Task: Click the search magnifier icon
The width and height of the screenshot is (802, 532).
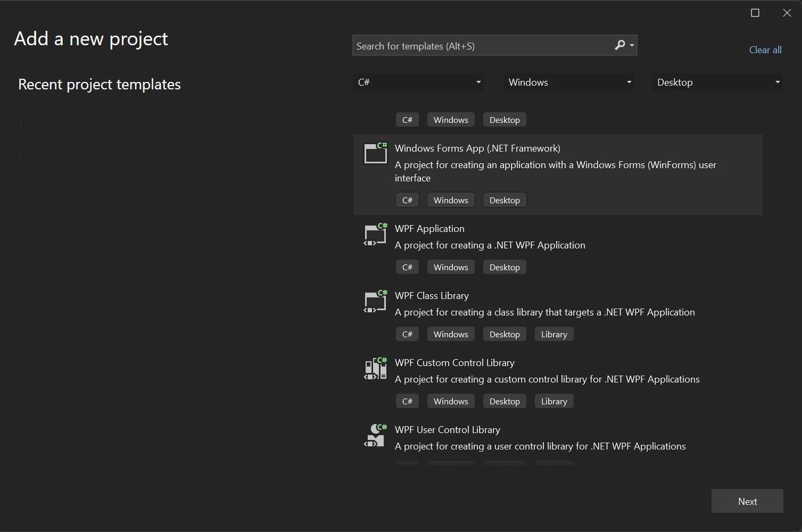Action: [x=619, y=45]
